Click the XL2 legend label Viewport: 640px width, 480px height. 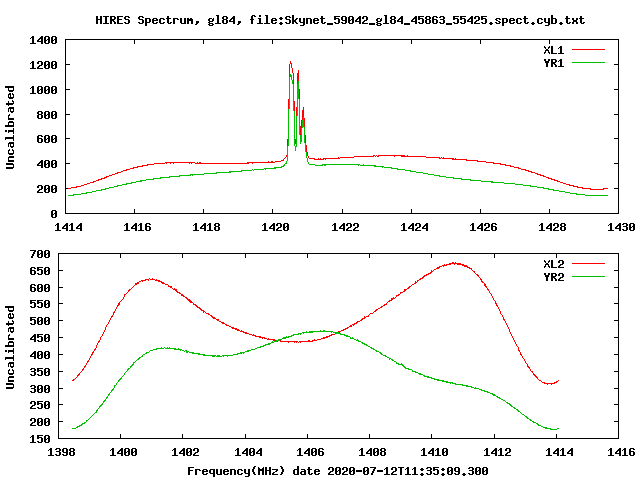553,264
